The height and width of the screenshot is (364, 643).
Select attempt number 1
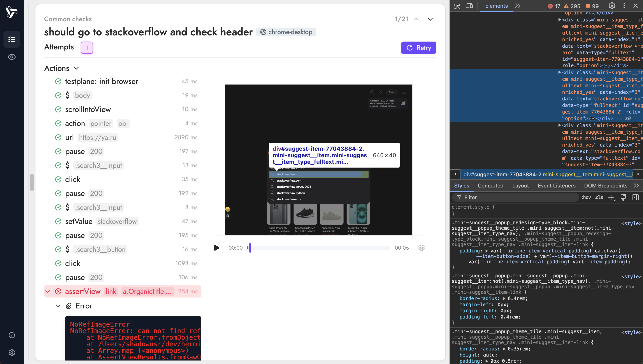pyautogui.click(x=87, y=48)
